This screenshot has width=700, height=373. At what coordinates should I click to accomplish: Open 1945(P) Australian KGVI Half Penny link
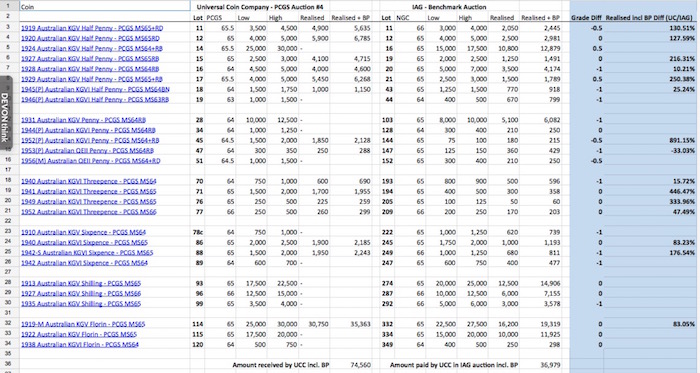coord(95,89)
